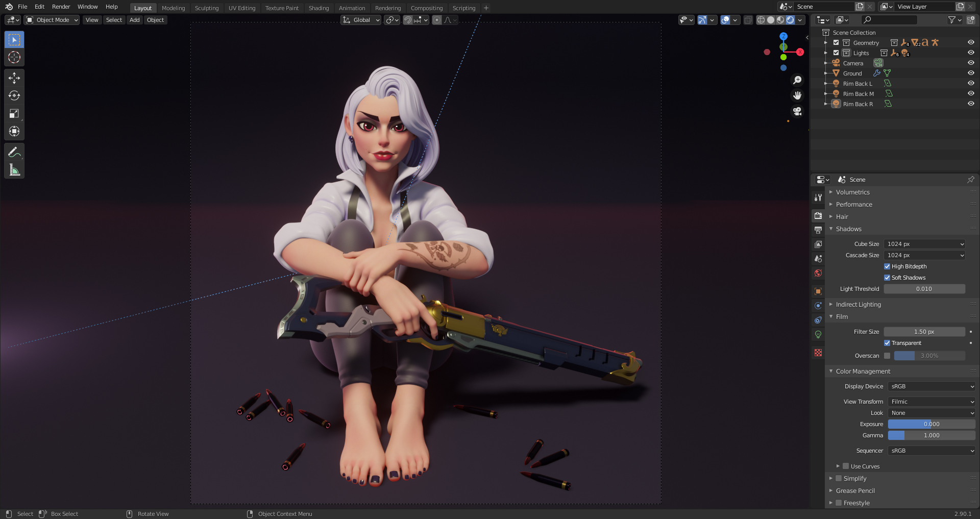Activate the Annotate tool
This screenshot has height=519, width=980.
14,152
